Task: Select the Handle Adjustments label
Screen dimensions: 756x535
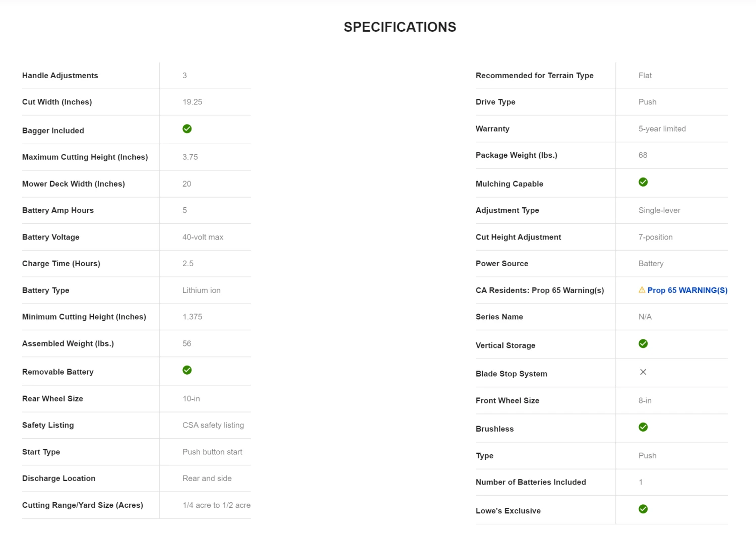Action: pyautogui.click(x=60, y=76)
